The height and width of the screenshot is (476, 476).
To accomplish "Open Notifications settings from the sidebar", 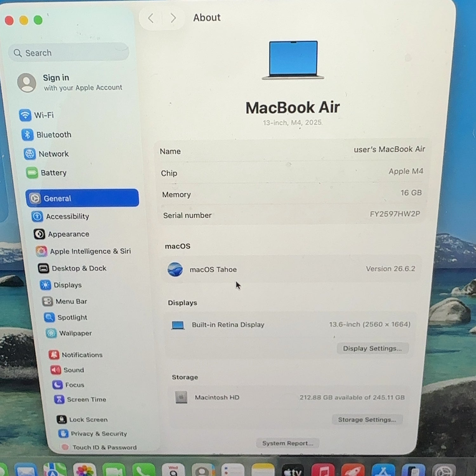I will [x=76, y=354].
